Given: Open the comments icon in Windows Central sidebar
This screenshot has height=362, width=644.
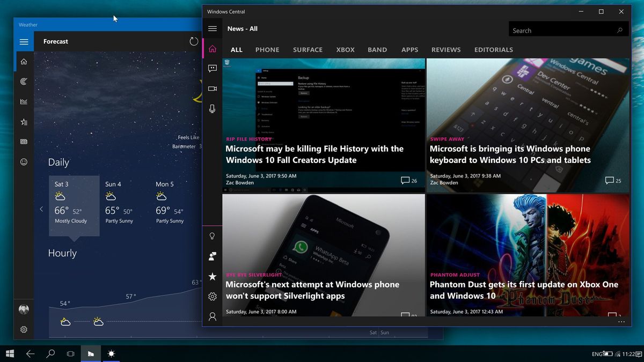Looking at the screenshot, I should (x=212, y=68).
